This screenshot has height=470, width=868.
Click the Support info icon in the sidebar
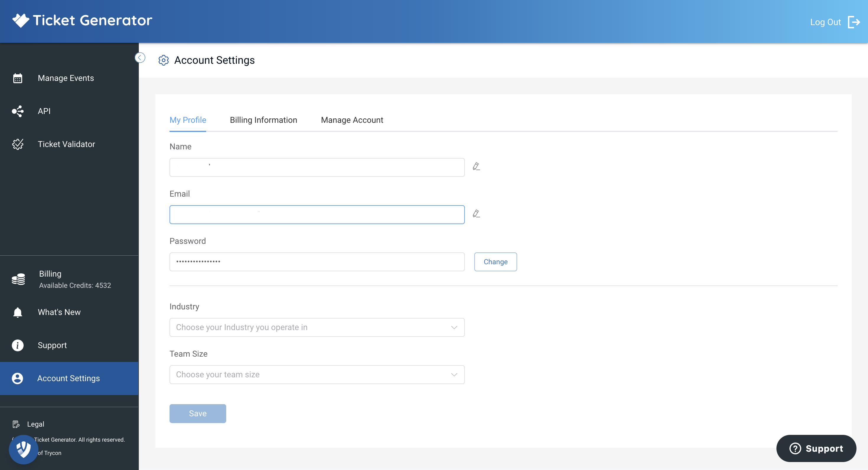pyautogui.click(x=17, y=345)
